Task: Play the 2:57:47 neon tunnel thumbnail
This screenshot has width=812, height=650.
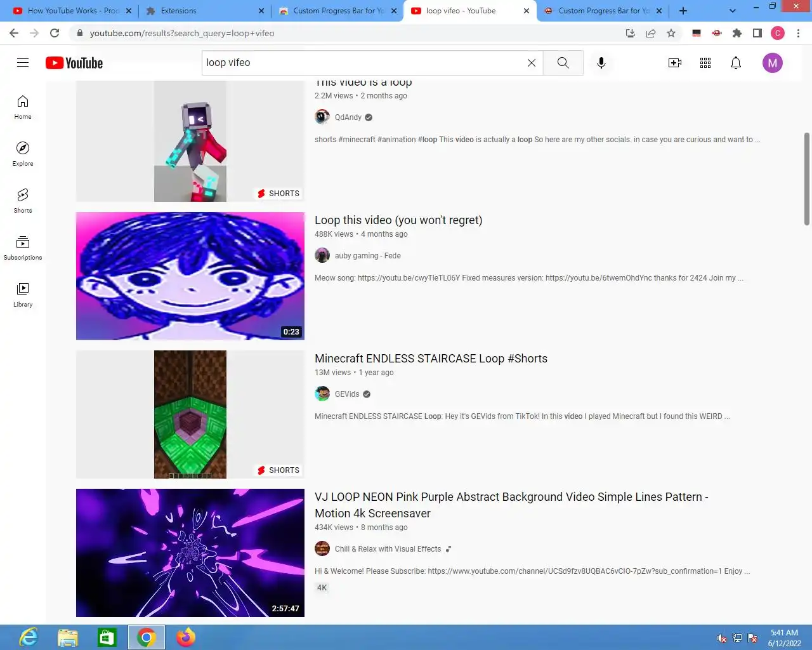Action: tap(190, 553)
